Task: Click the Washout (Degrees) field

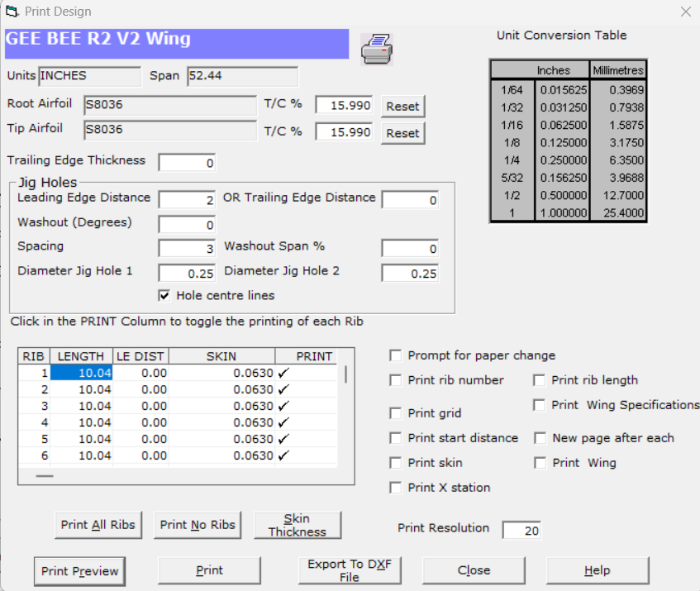Action: tap(187, 225)
